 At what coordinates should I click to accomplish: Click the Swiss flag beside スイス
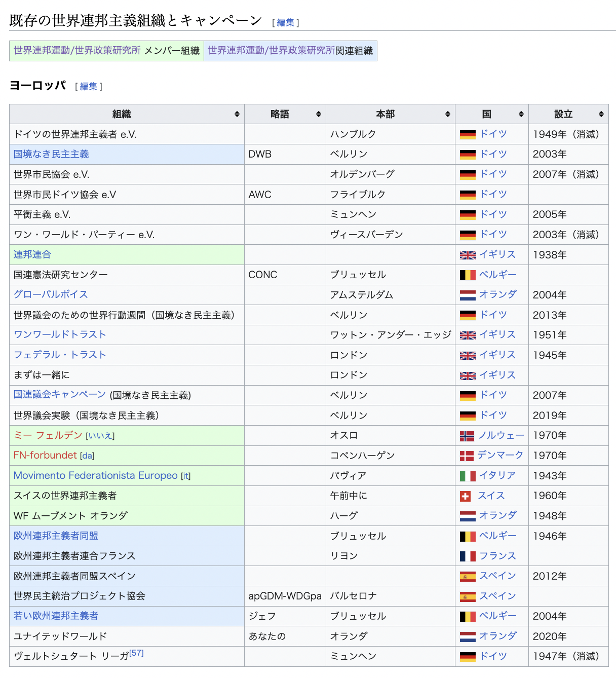[465, 496]
